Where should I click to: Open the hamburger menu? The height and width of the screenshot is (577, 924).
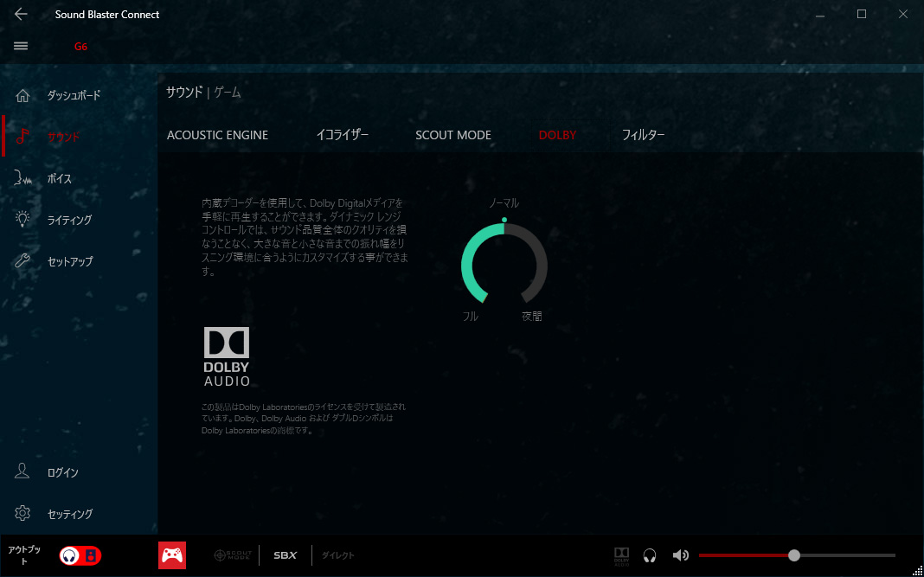21,46
